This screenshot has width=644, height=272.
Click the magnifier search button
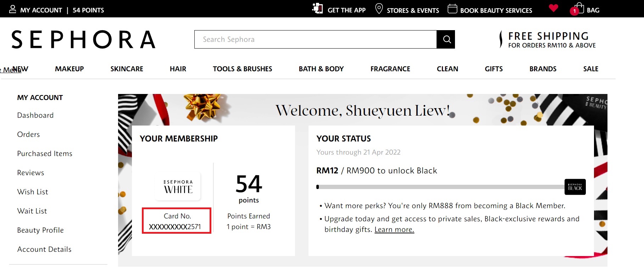(446, 39)
